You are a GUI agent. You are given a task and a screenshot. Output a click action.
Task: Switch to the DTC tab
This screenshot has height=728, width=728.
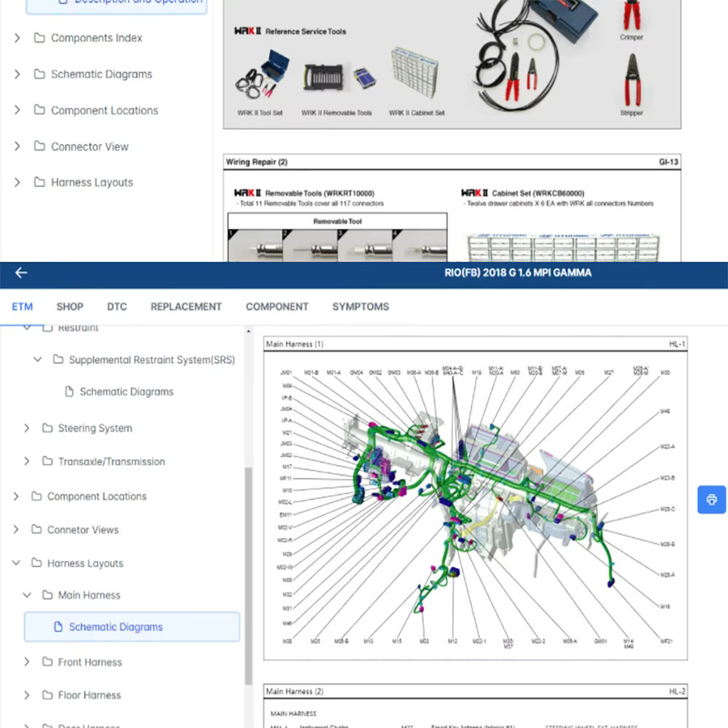coord(117,307)
